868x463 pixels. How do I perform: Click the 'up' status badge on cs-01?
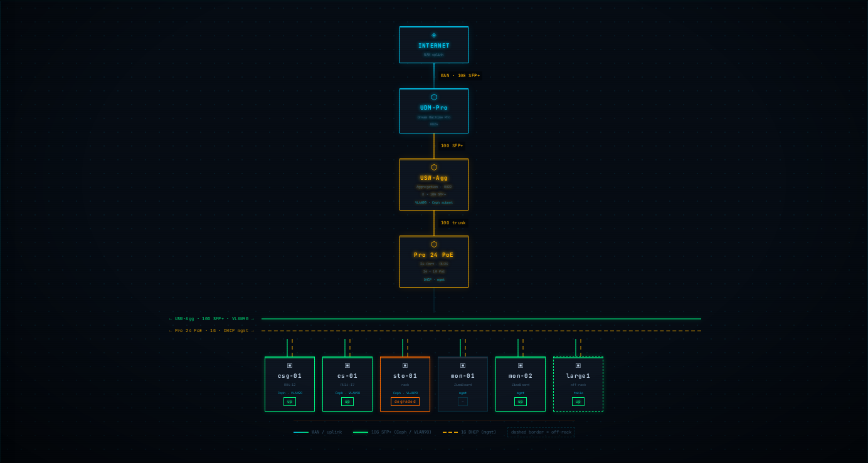coord(347,402)
